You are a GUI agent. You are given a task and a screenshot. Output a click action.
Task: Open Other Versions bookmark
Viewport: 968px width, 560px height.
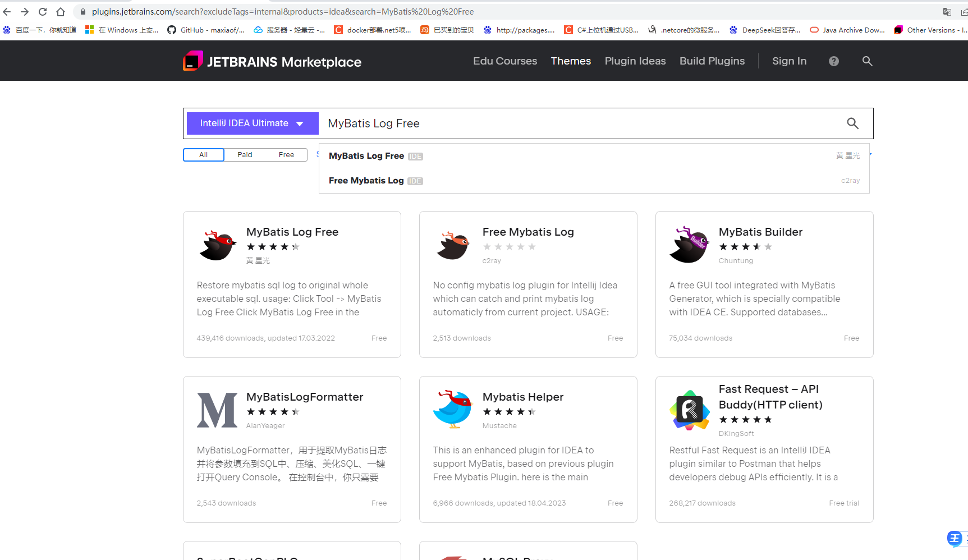[x=931, y=30]
